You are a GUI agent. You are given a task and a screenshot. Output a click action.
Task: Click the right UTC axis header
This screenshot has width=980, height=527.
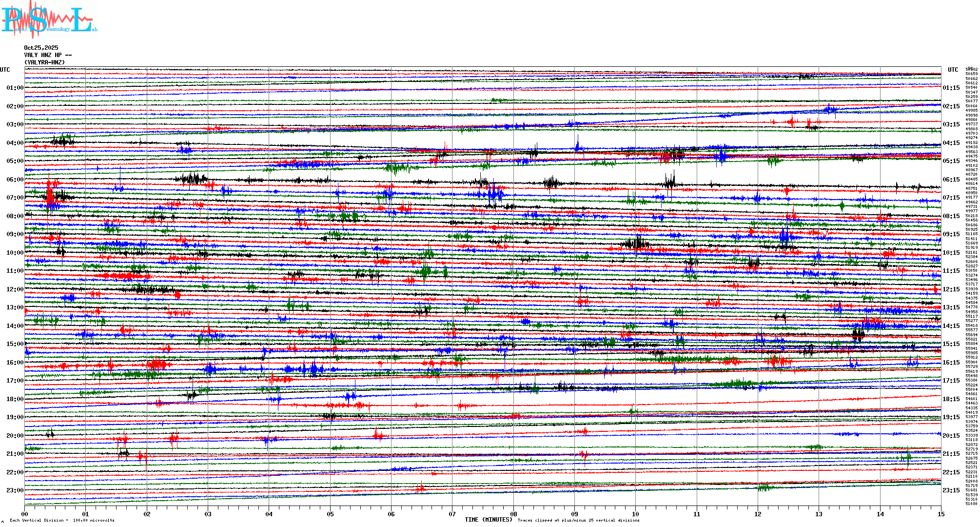point(953,70)
